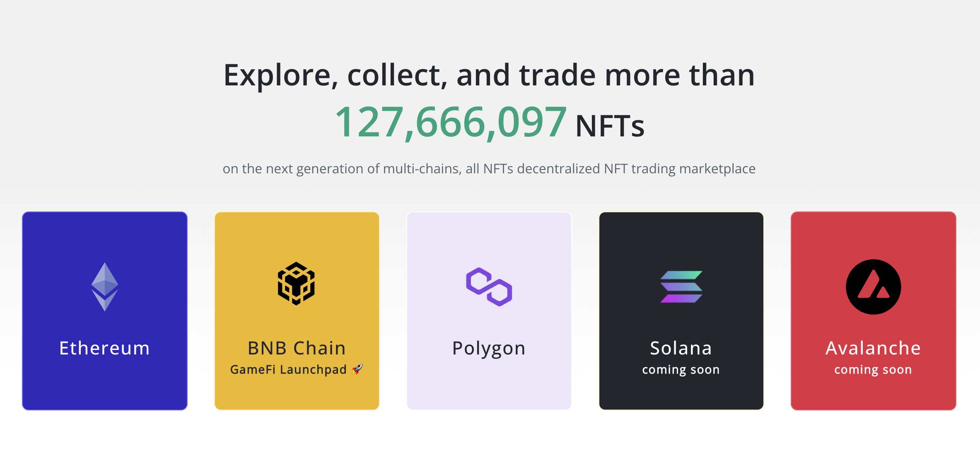Open the Polygon chain label
This screenshot has width=980, height=466.
(489, 348)
